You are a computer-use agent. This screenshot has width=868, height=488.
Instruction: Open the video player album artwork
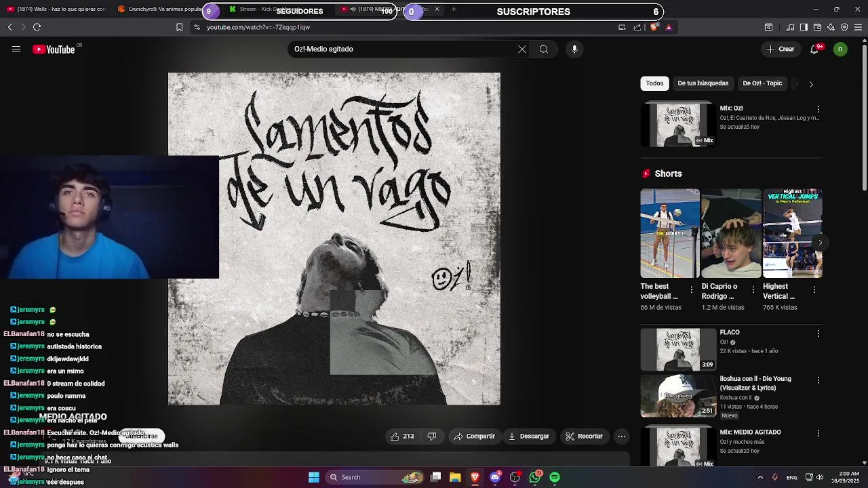334,239
